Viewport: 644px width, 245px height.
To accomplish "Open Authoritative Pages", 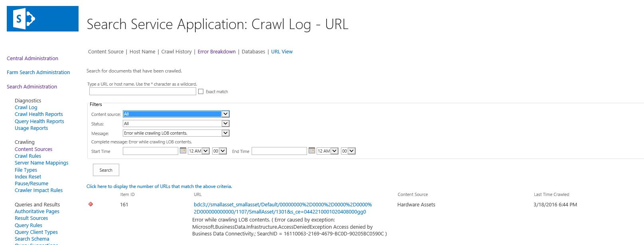I will click(x=37, y=212).
